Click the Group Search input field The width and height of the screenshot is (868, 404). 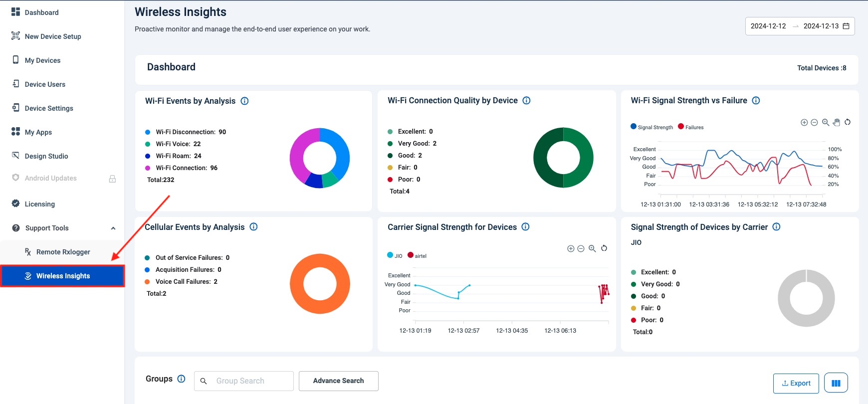[x=249, y=381]
